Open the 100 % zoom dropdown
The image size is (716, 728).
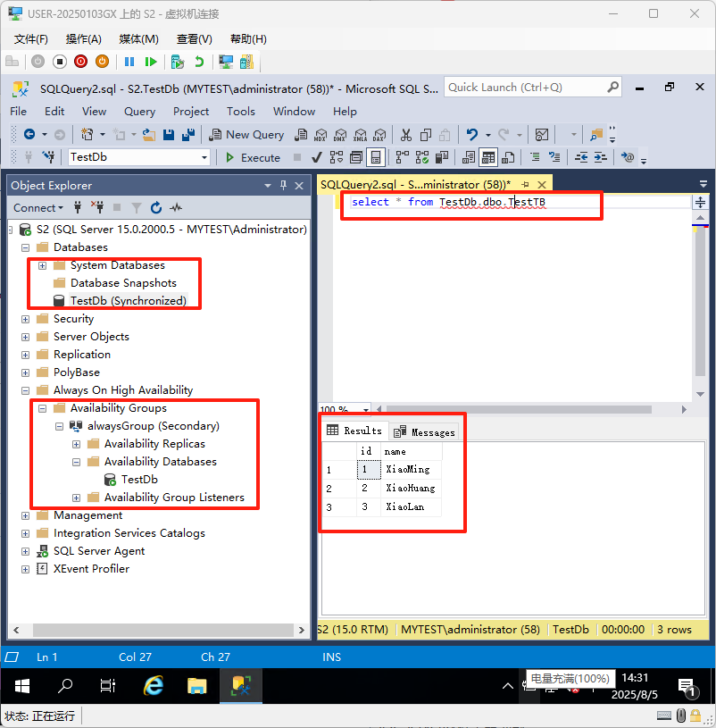click(x=366, y=409)
